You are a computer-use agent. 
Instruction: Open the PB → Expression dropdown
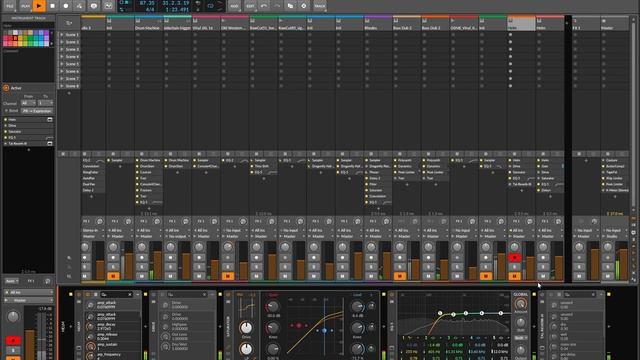coord(37,111)
